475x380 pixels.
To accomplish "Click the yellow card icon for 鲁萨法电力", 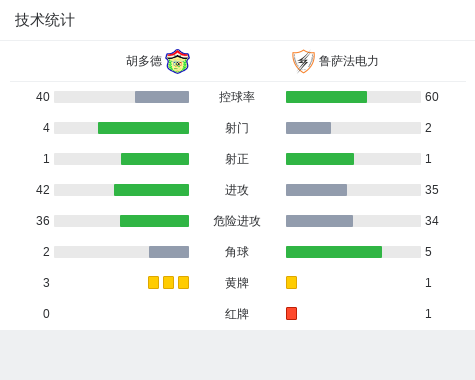I will pos(291,283).
